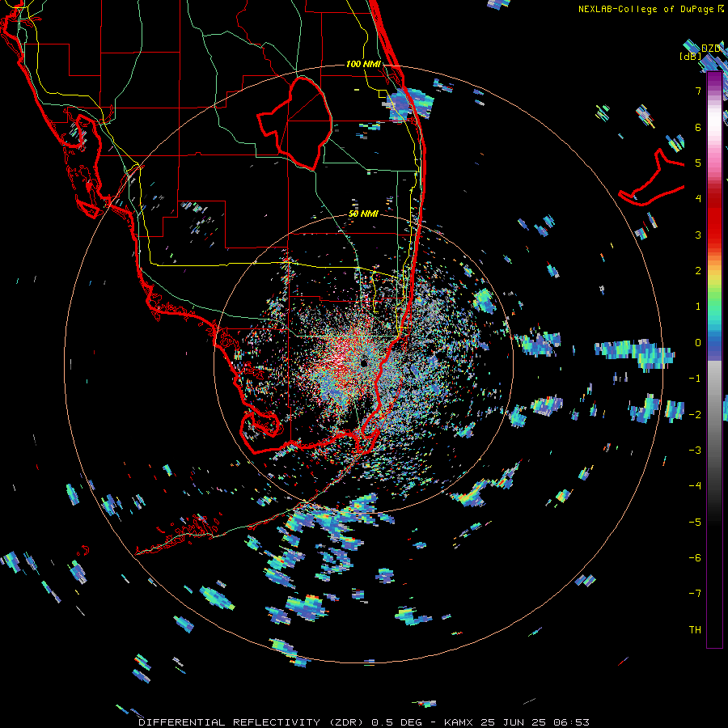Click the 100 NMI range ring label
This screenshot has height=728, width=728.
click(x=363, y=64)
